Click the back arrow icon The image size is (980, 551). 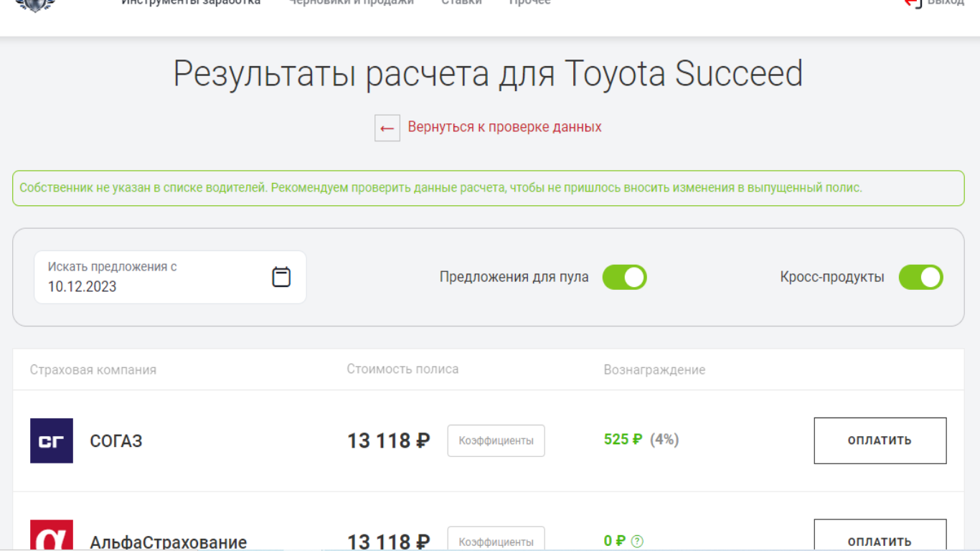click(387, 128)
